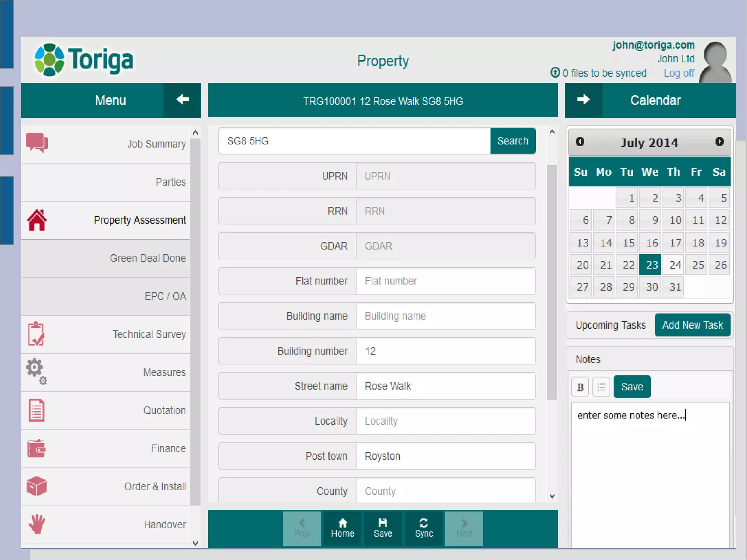Image resolution: width=747 pixels, height=560 pixels.
Task: Toggle bold formatting in Notes
Action: [x=580, y=387]
